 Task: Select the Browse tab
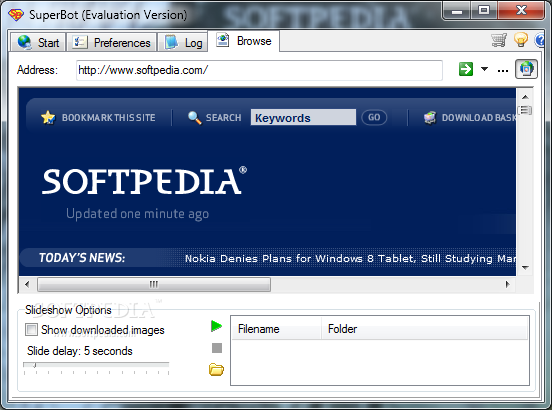[x=244, y=41]
